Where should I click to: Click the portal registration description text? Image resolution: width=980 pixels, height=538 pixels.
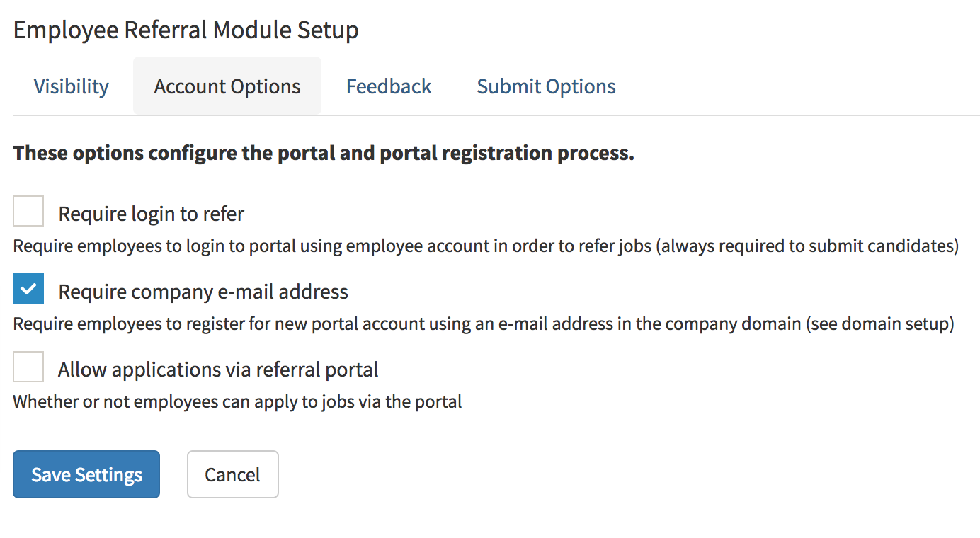[x=324, y=152]
